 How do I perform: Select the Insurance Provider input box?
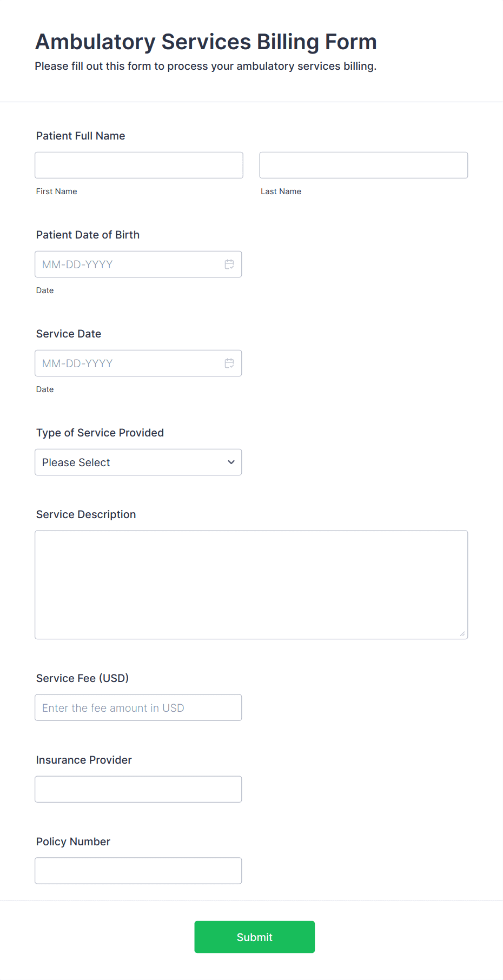(x=138, y=789)
